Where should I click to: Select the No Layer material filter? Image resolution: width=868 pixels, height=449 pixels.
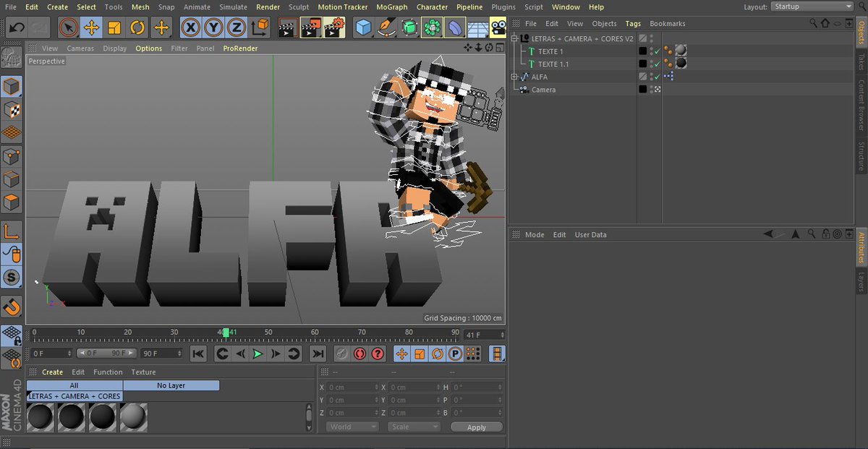click(171, 385)
